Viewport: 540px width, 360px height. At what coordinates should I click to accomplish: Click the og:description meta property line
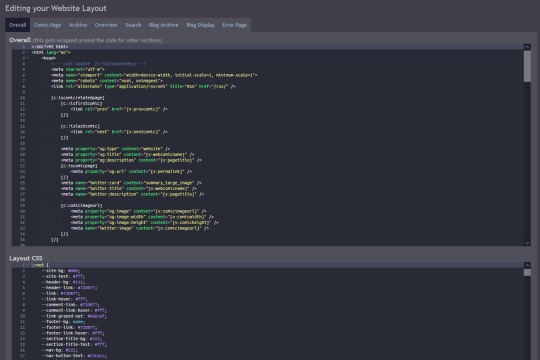click(131, 160)
